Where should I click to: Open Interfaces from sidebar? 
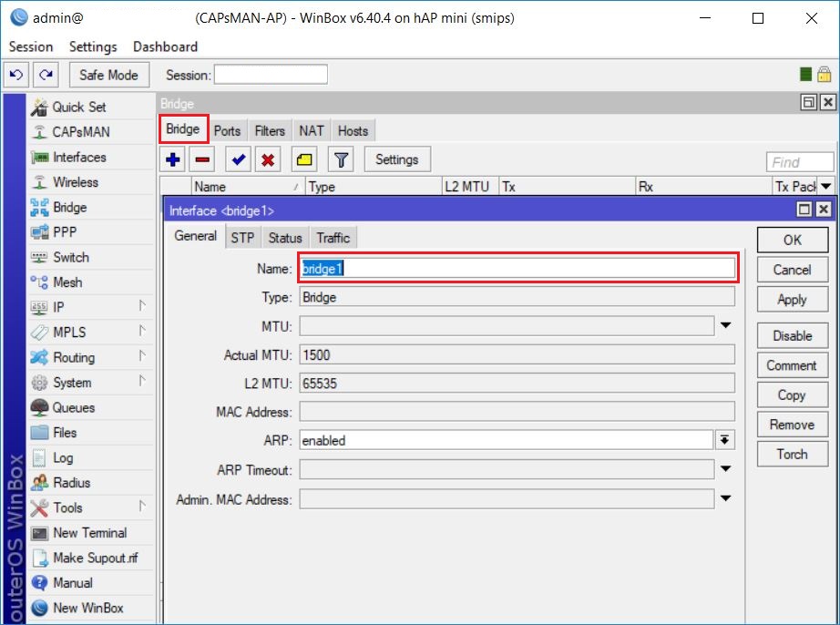90,158
